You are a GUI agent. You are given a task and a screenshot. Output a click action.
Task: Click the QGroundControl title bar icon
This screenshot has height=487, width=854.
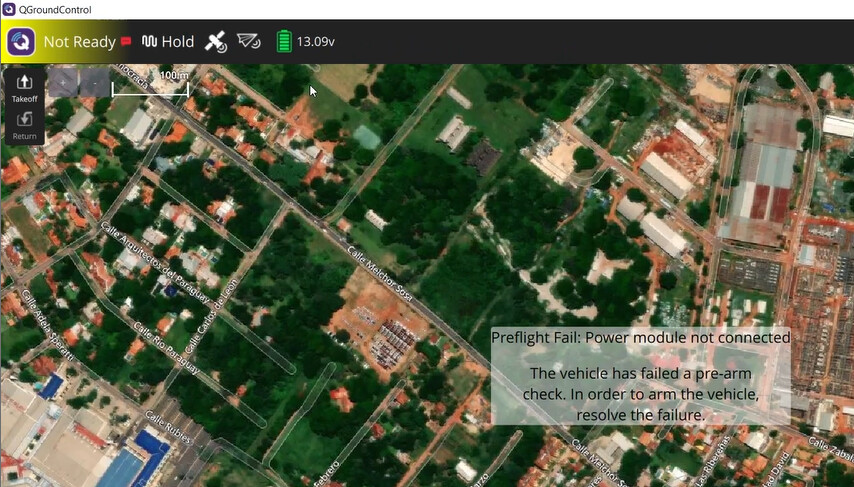tap(9, 9)
